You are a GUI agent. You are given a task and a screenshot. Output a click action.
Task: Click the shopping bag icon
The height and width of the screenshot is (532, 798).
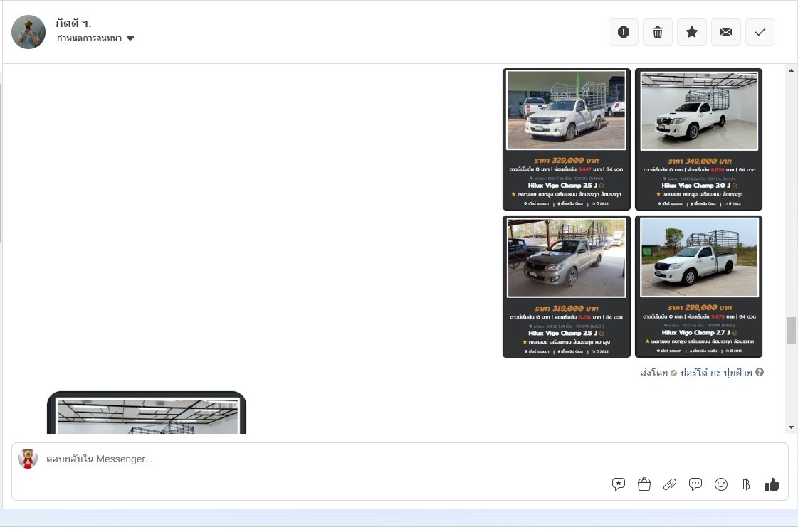click(x=644, y=484)
